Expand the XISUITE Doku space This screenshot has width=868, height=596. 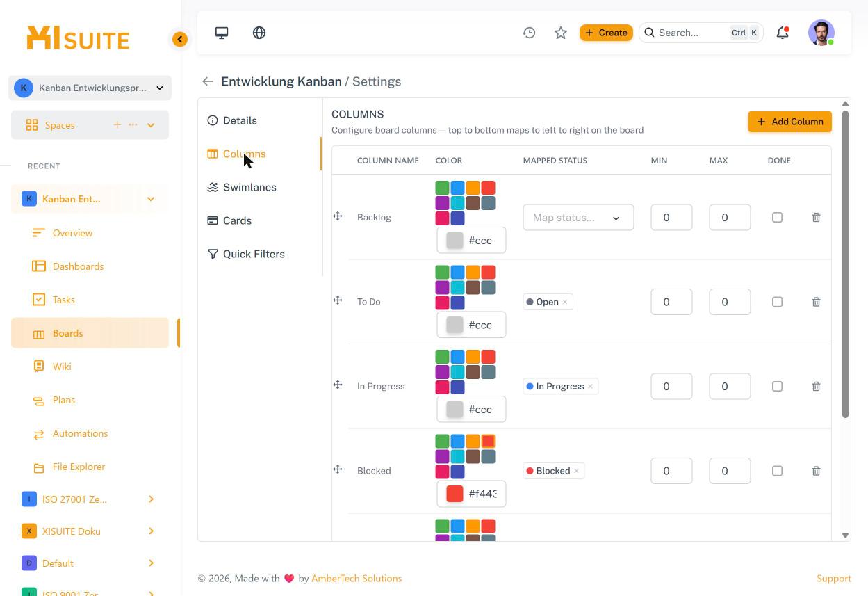click(x=151, y=531)
